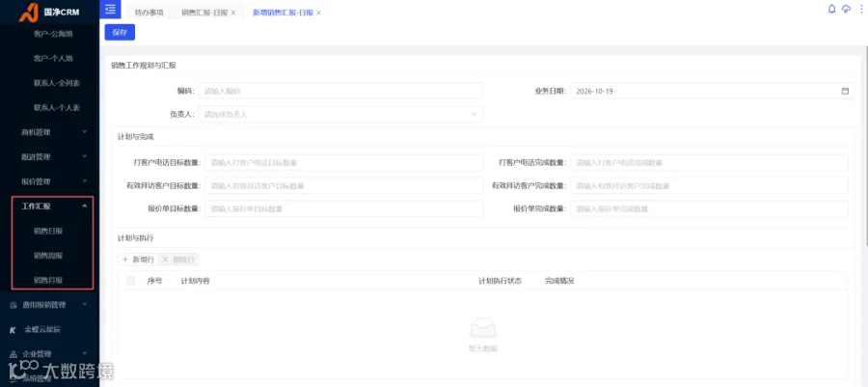Viewport: 868px width, 387px height.
Task: Click the 企业管理 organization icon
Action: pyautogui.click(x=14, y=354)
